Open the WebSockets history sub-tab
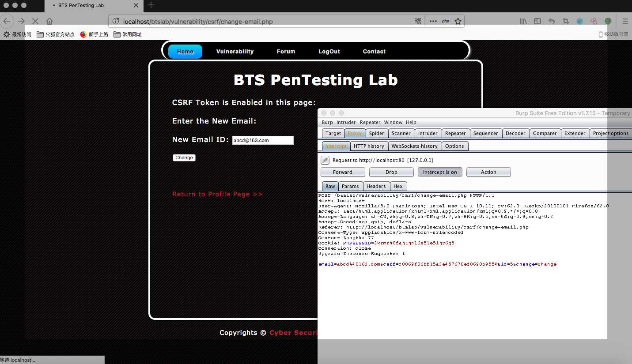The height and width of the screenshot is (364, 632). [x=415, y=146]
